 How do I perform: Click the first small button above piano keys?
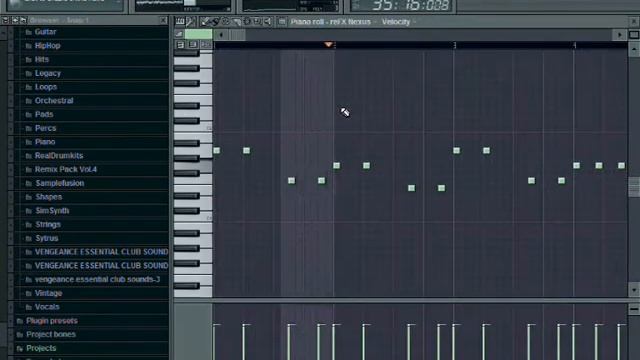click(x=180, y=45)
